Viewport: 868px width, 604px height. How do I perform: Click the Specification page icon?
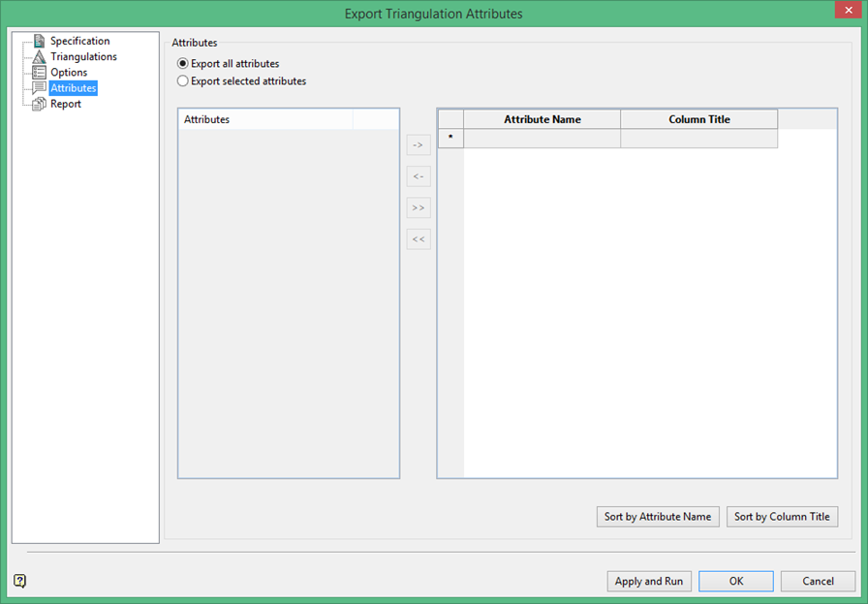[39, 41]
